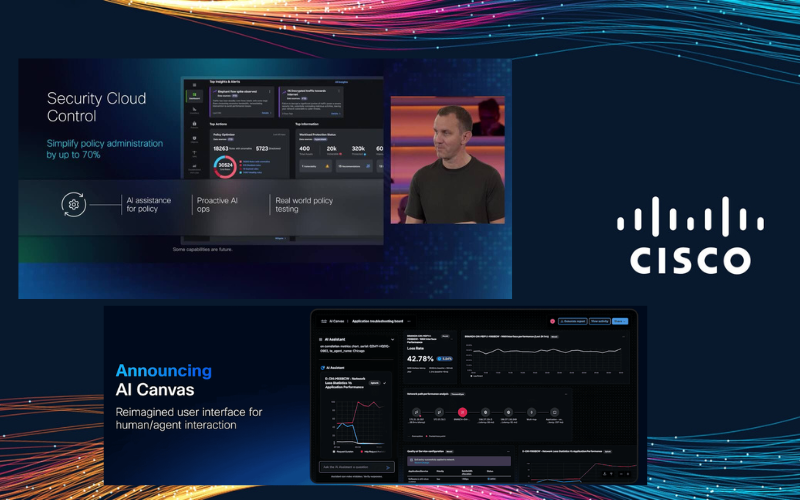Viewport: 800px width, 500px height.
Task: Click the 42.78% Loss Rate value
Action: click(x=420, y=359)
